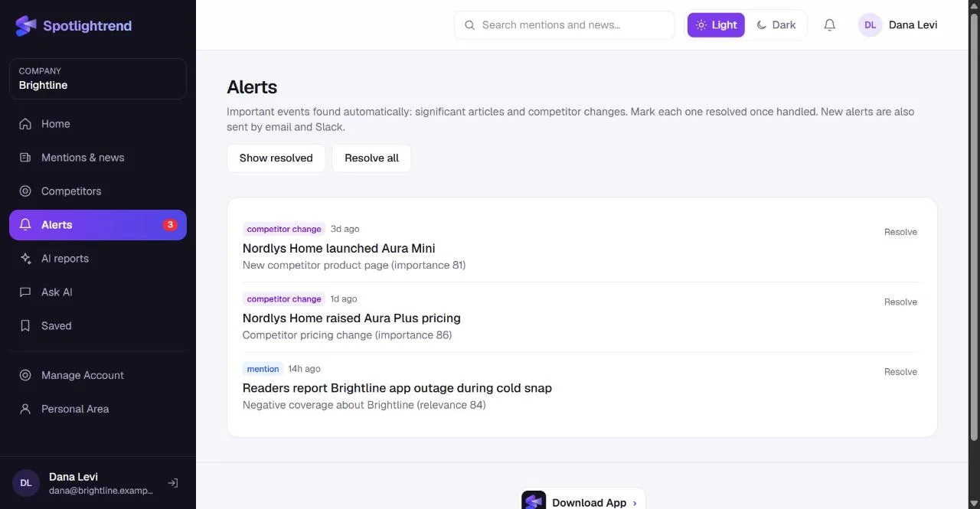Open Mentions & news page
Image resolution: width=980 pixels, height=509 pixels.
point(98,158)
